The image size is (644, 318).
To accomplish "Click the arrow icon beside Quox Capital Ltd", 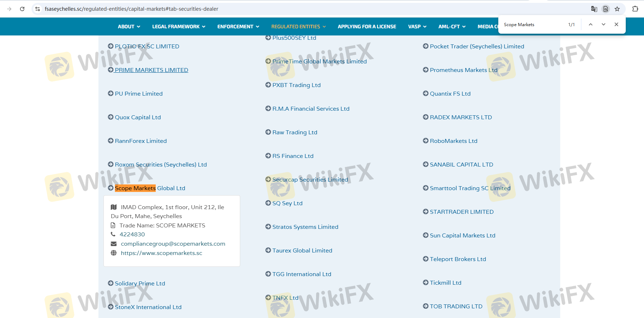I will click(x=111, y=117).
